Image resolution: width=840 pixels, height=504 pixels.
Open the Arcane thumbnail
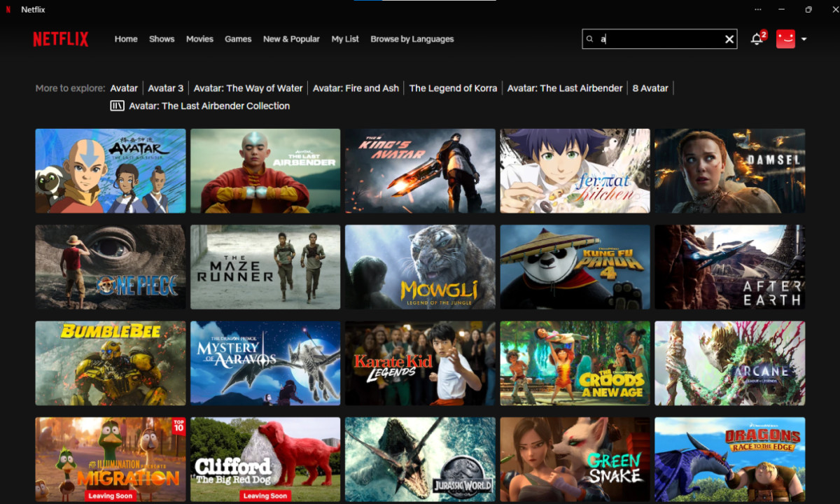pyautogui.click(x=729, y=363)
